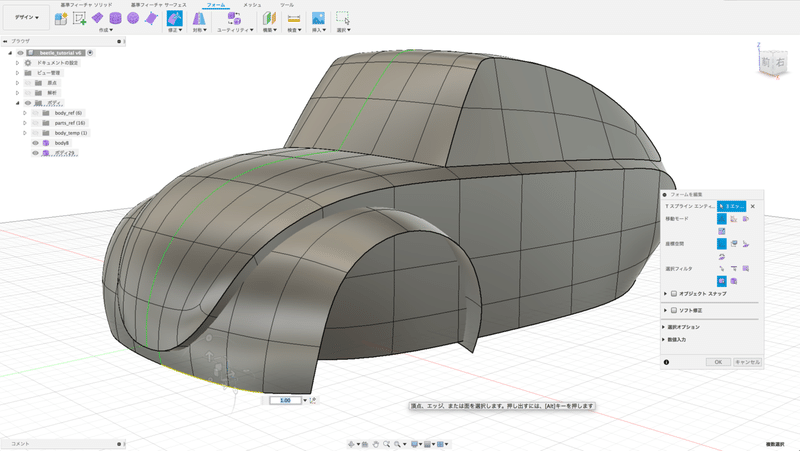800x451 pixels.
Task: Hide body8 using its eye icon
Action: point(35,143)
